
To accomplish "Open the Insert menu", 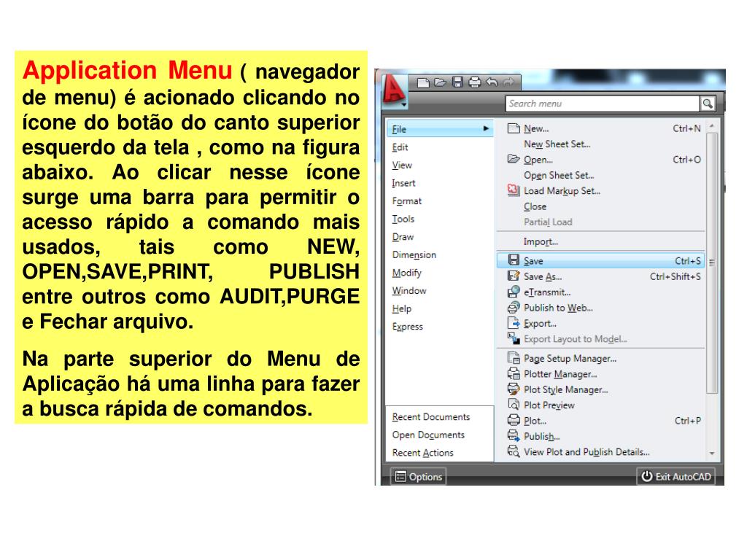I will tap(403, 183).
